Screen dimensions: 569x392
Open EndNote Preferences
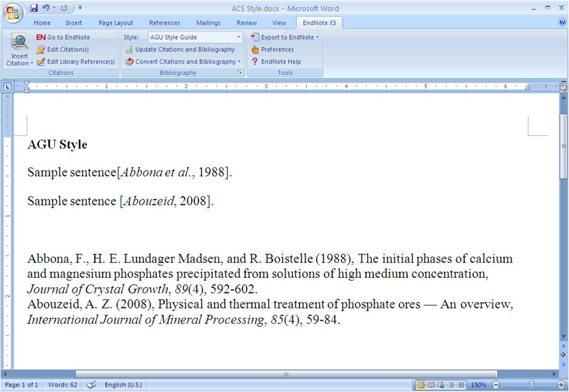click(272, 50)
